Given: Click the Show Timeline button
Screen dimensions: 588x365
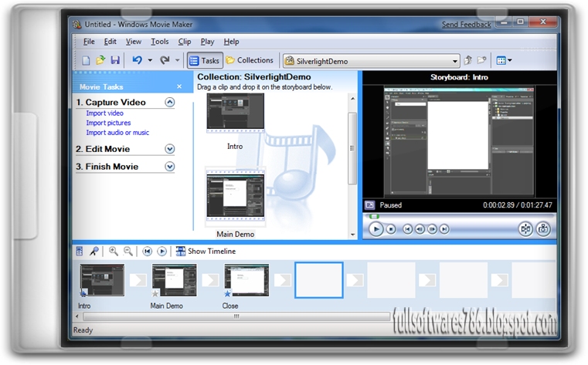Looking at the screenshot, I should 206,252.
